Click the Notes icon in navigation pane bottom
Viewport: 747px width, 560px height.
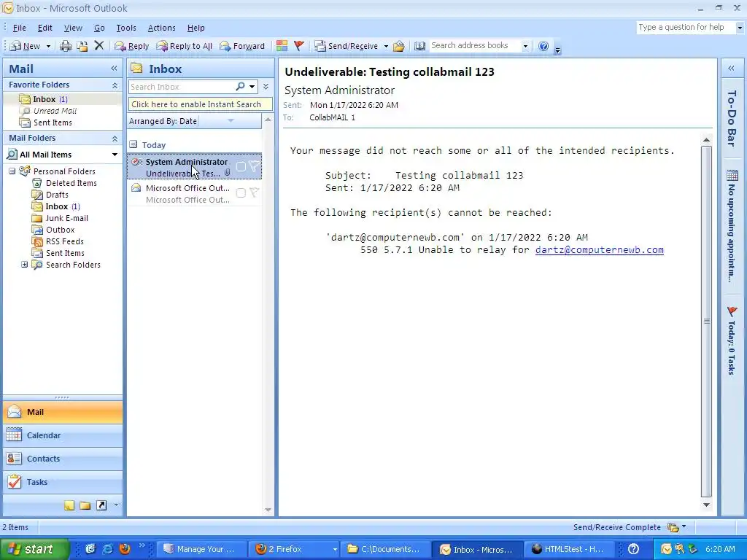tap(69, 505)
